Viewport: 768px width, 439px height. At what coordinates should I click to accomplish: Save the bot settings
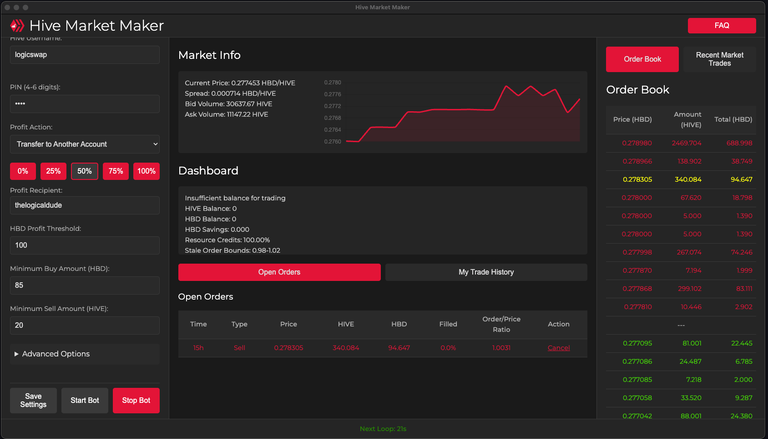click(x=33, y=400)
